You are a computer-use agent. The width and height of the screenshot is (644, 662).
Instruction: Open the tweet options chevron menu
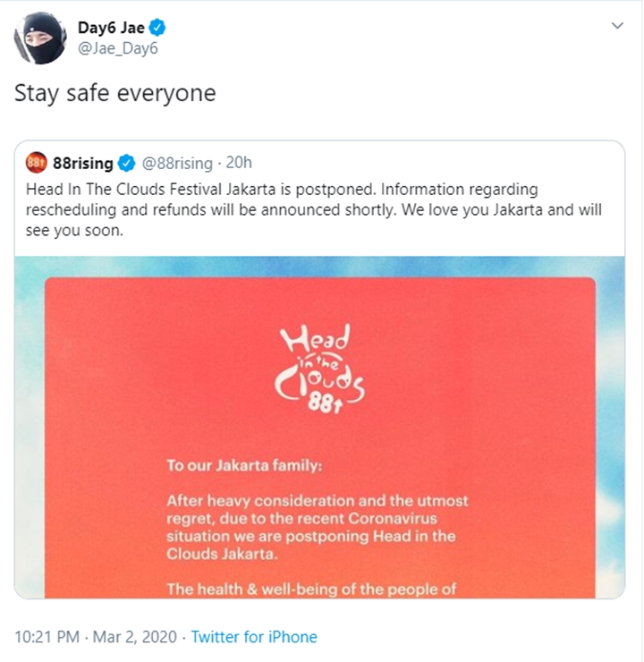pos(617,26)
